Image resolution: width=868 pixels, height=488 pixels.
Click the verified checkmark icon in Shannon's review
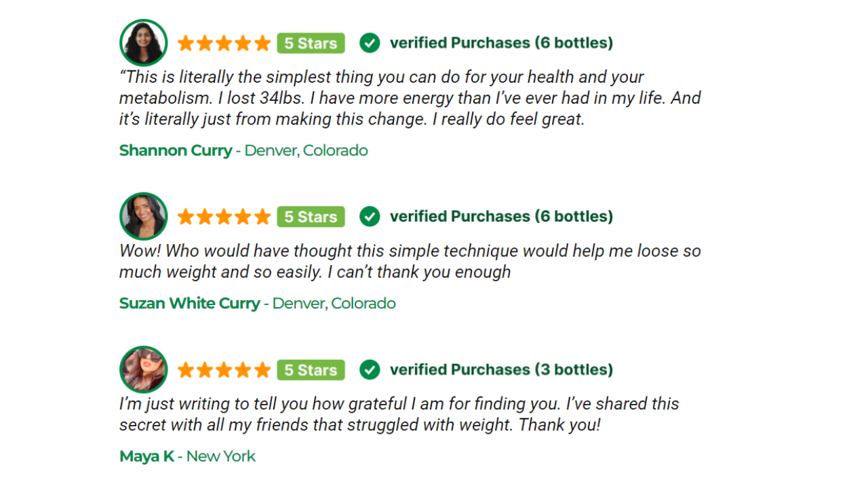pyautogui.click(x=370, y=43)
